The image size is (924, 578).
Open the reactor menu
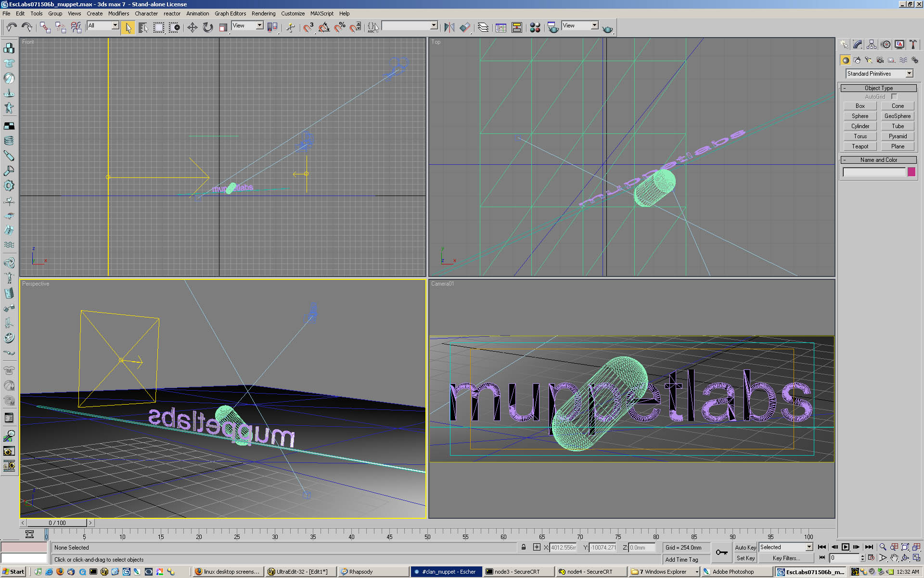172,13
